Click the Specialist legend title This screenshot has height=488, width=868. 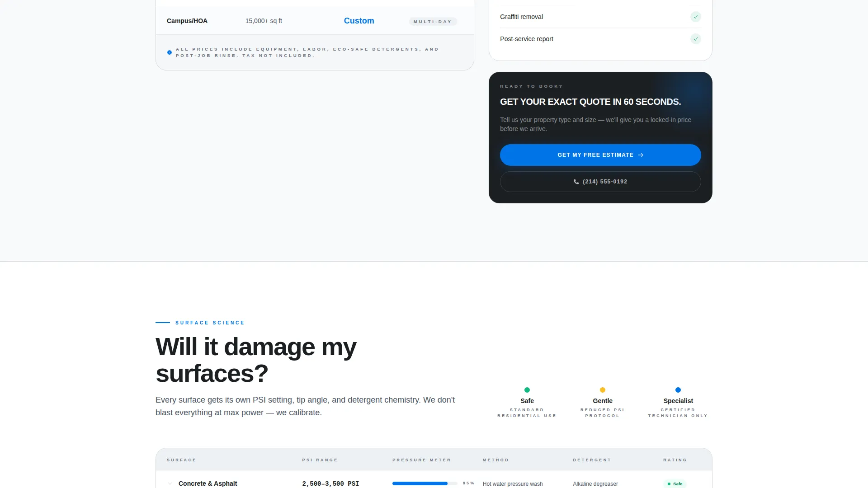[678, 401]
